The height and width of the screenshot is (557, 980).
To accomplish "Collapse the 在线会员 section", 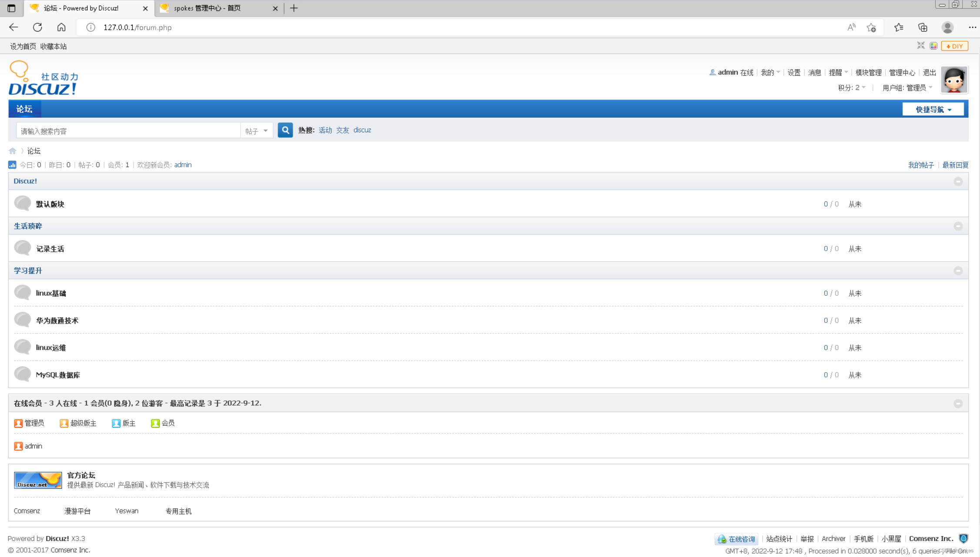I will coord(958,403).
